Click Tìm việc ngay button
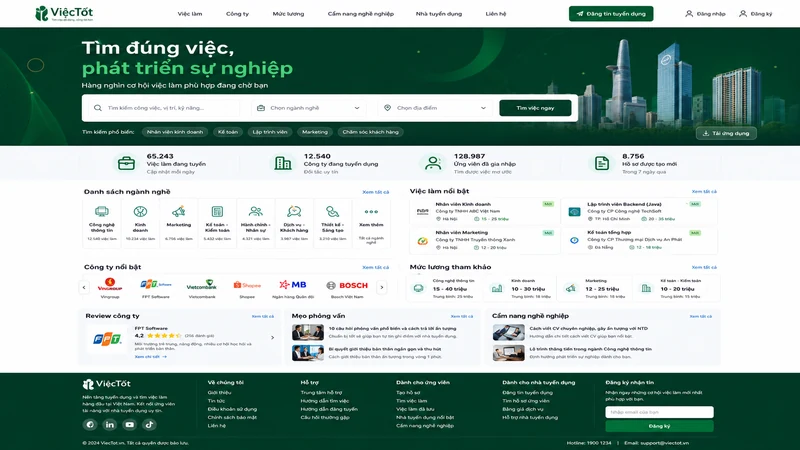Screen dimensions: 800x450 pos(535,108)
